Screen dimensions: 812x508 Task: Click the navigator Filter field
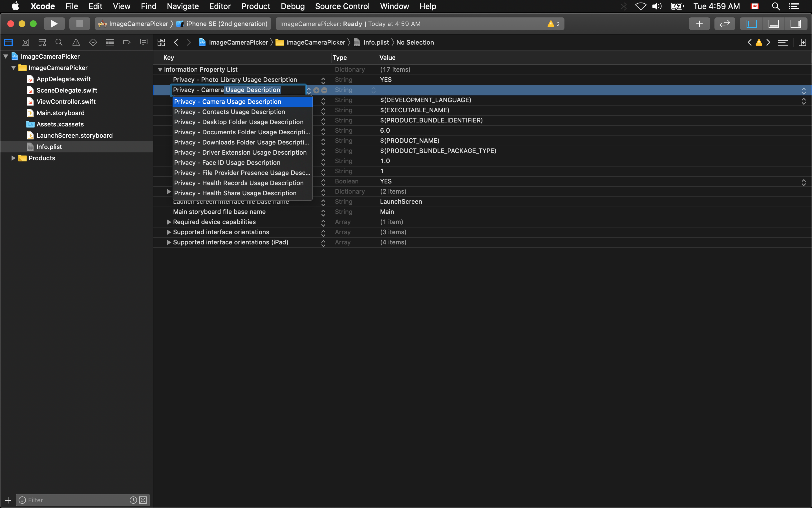click(77, 500)
